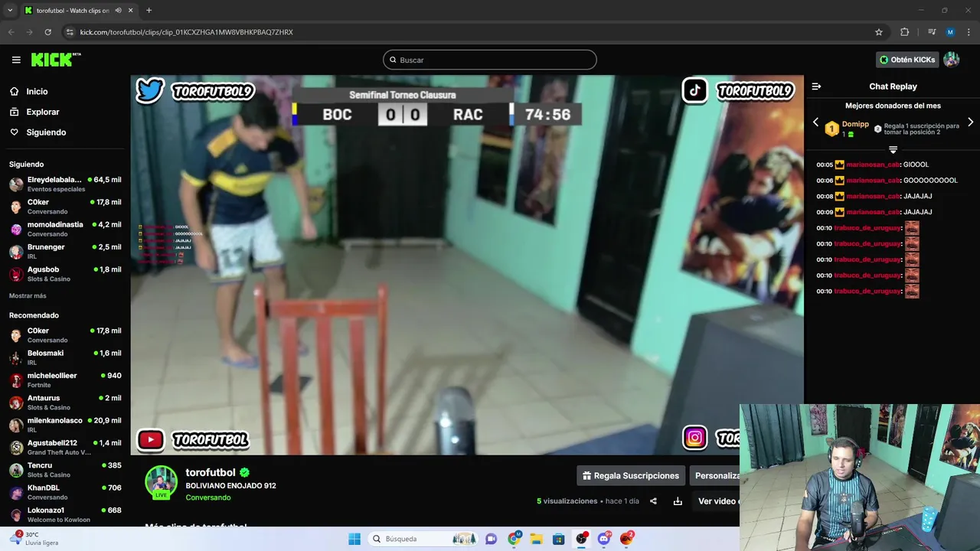Open milenkanolasco recommended channel
The image size is (980, 551).
[x=65, y=425]
